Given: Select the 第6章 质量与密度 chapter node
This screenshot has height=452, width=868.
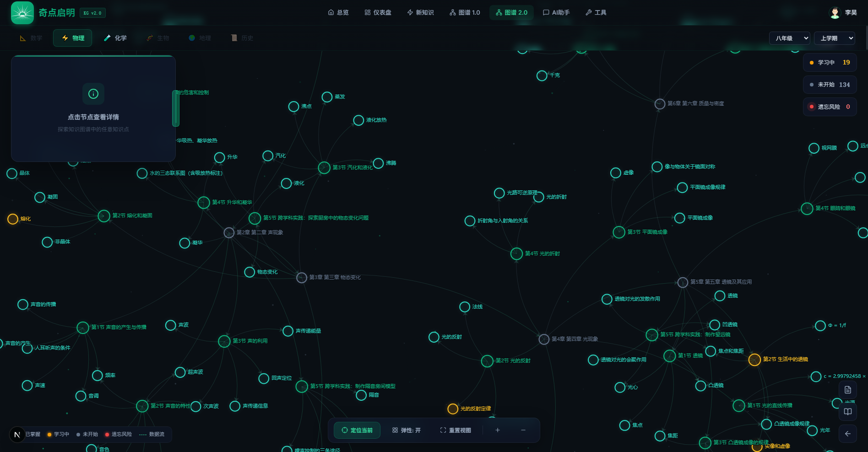Looking at the screenshot, I should (x=660, y=104).
